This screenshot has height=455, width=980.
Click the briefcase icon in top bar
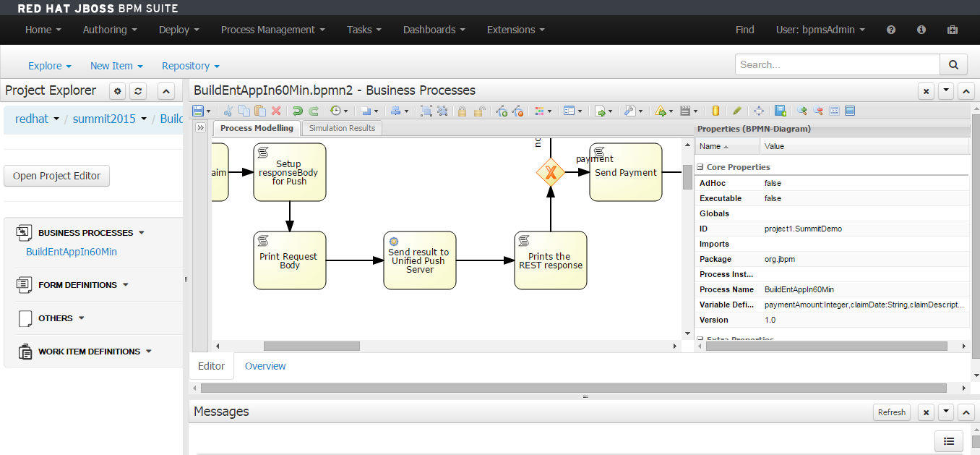click(953, 30)
